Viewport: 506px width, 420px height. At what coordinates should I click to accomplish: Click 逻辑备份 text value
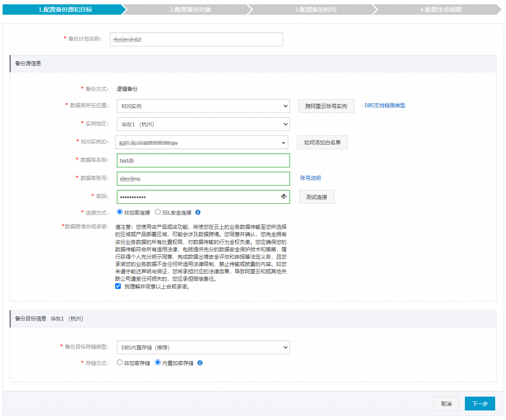127,89
